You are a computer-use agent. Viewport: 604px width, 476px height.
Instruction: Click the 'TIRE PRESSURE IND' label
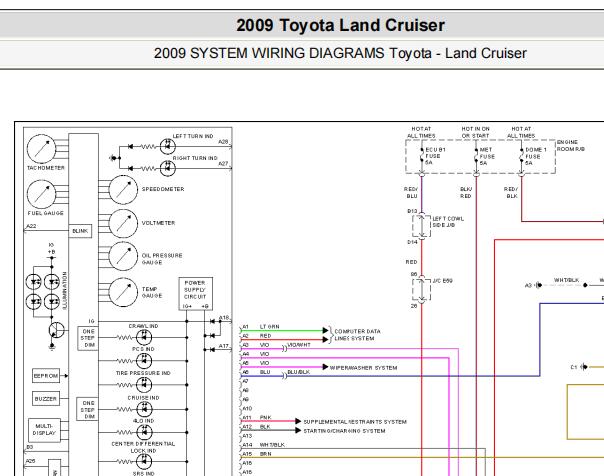[x=143, y=373]
